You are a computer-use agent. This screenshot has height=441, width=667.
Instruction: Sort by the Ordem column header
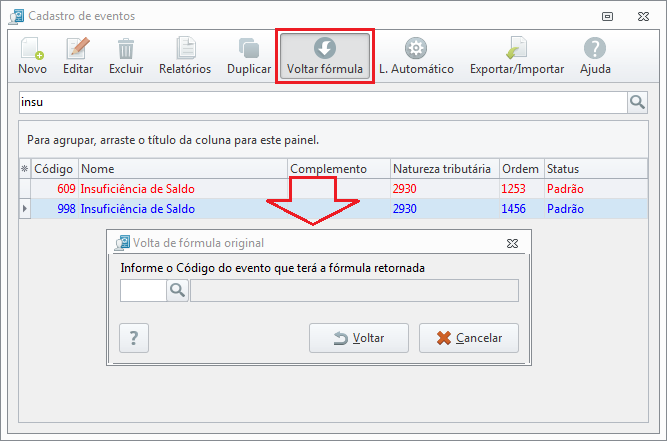[522, 169]
